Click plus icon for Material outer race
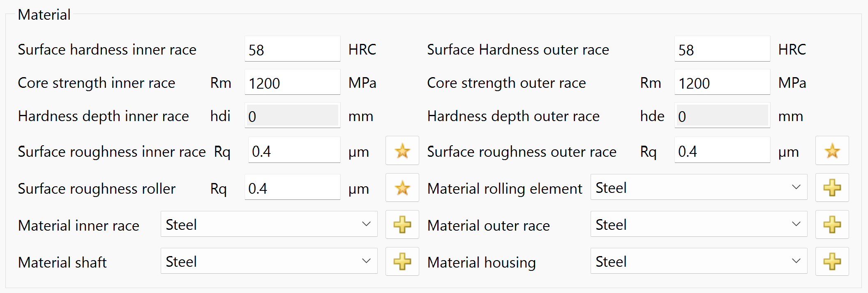868x293 pixels. tap(832, 224)
